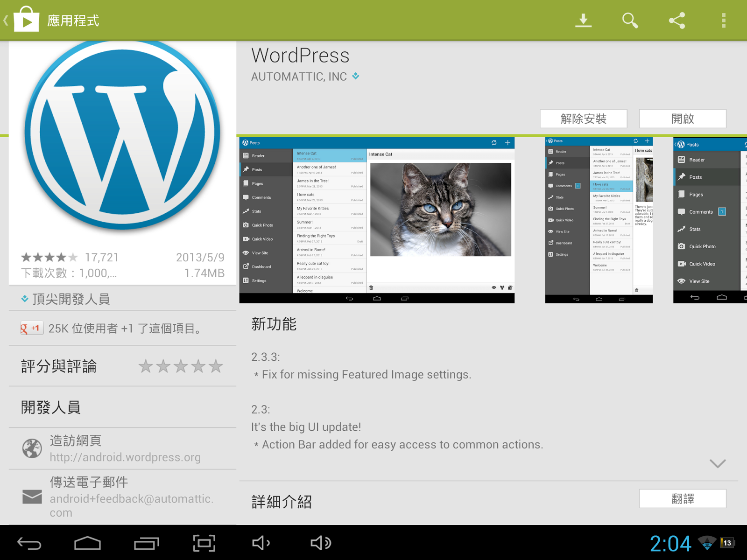Open the overflow three-dot menu
Screen dimensions: 747x560
723,21
